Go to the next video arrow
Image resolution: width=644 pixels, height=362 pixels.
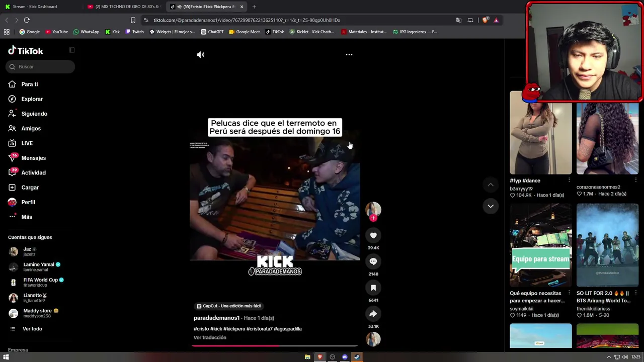click(x=491, y=206)
